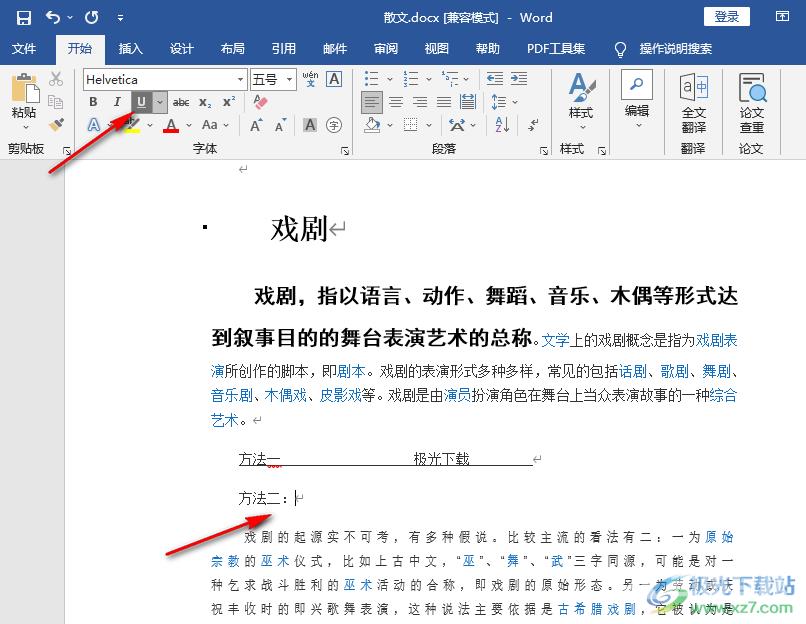
Task: Save the document with the floppy disk icon
Action: pos(24,17)
